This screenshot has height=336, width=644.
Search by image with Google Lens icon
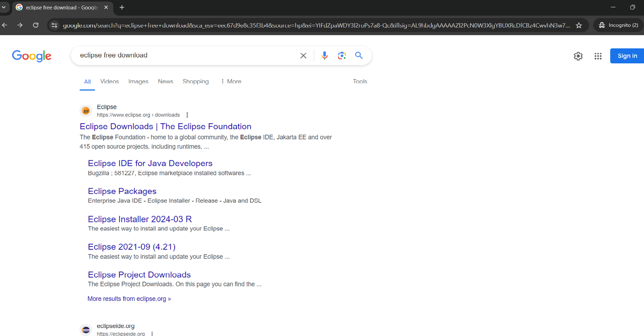point(342,56)
